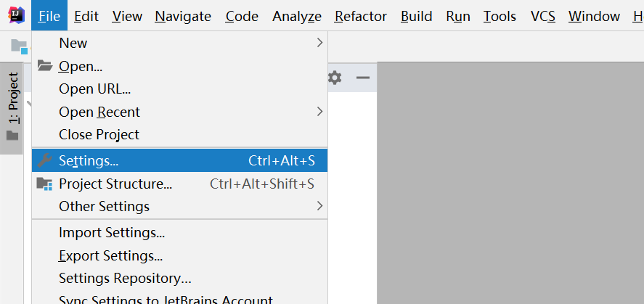
Task: Choose Other Settings menu entry
Action: pos(179,206)
